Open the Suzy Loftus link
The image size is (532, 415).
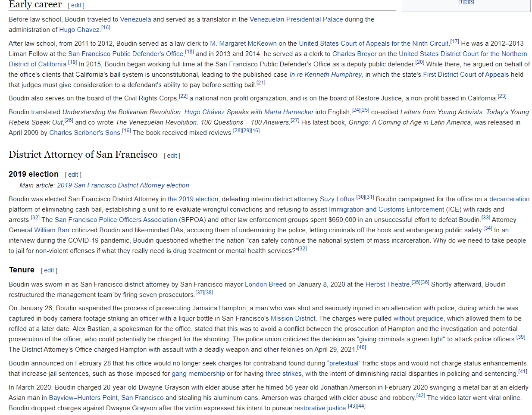[x=337, y=199]
